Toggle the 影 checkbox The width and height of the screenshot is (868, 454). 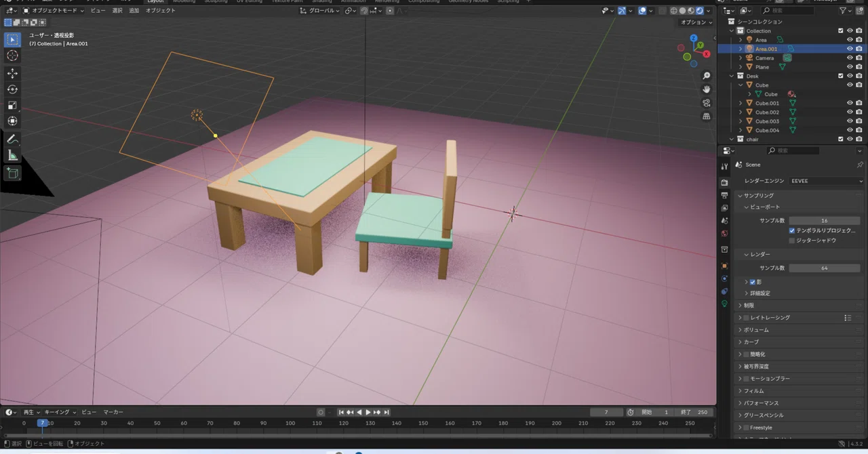(x=753, y=281)
